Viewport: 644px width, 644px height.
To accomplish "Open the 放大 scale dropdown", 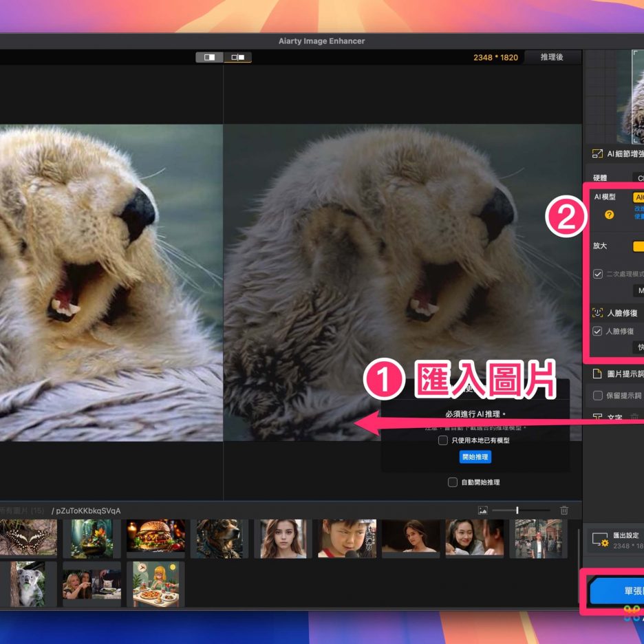I will (x=638, y=246).
